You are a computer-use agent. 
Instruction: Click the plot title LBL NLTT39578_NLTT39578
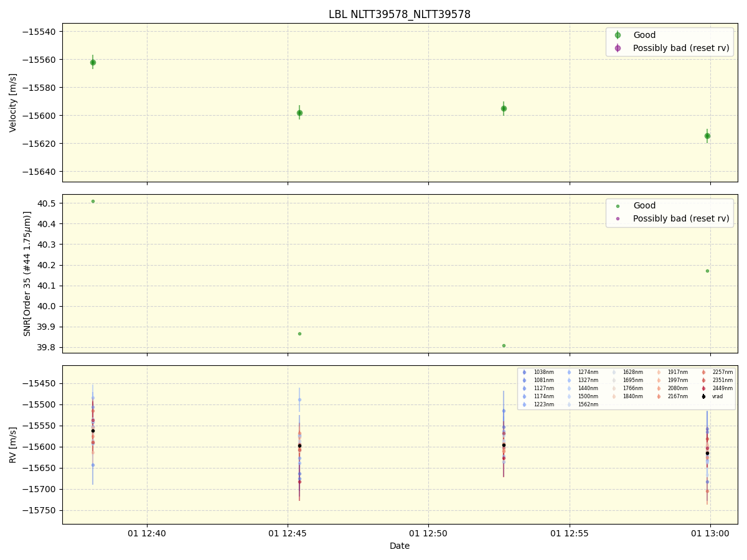coord(400,14)
